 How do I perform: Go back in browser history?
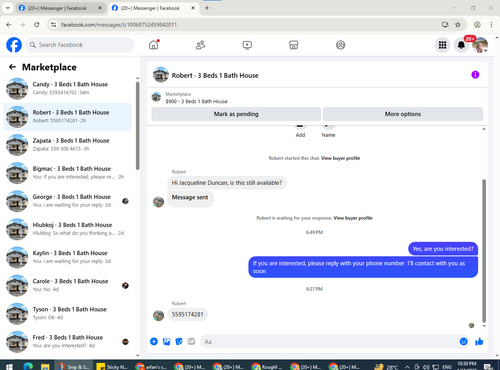(x=9, y=25)
